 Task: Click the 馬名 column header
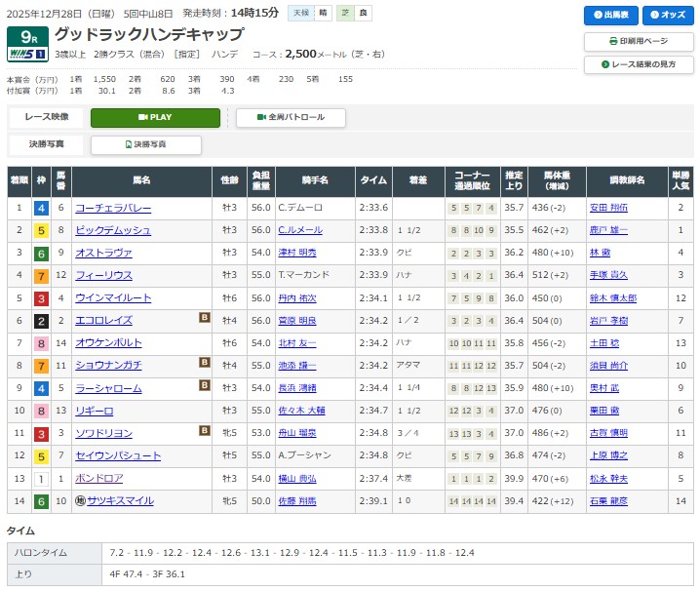[x=142, y=180]
